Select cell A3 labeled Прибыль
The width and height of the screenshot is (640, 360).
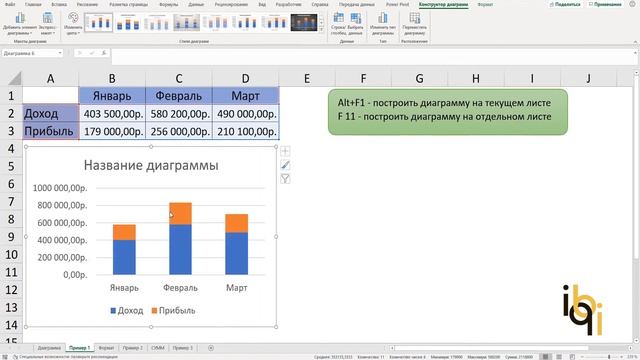[x=50, y=131]
